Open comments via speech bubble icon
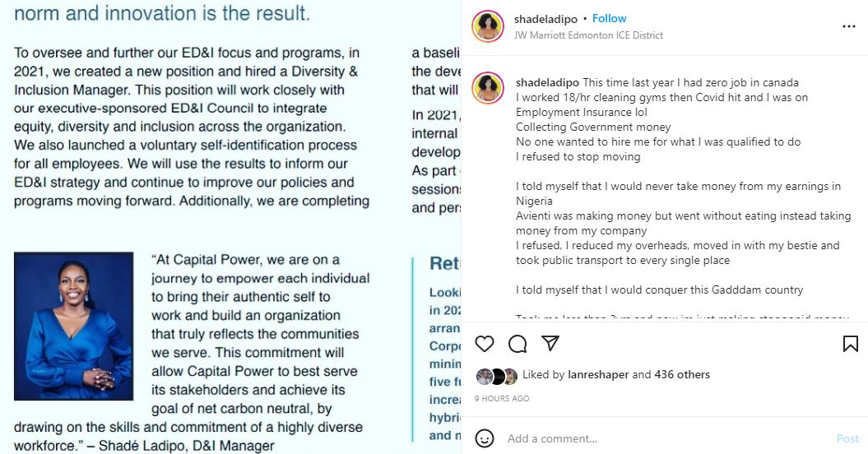The height and width of the screenshot is (454, 868). (518, 344)
